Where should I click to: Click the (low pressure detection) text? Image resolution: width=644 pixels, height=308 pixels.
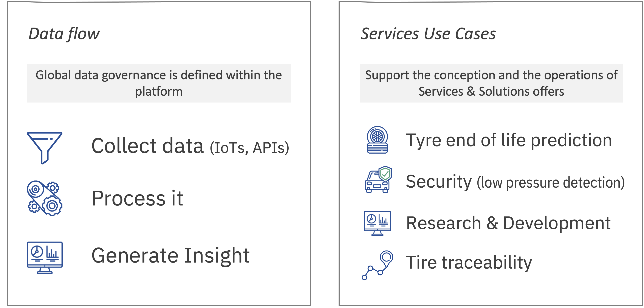point(551,182)
